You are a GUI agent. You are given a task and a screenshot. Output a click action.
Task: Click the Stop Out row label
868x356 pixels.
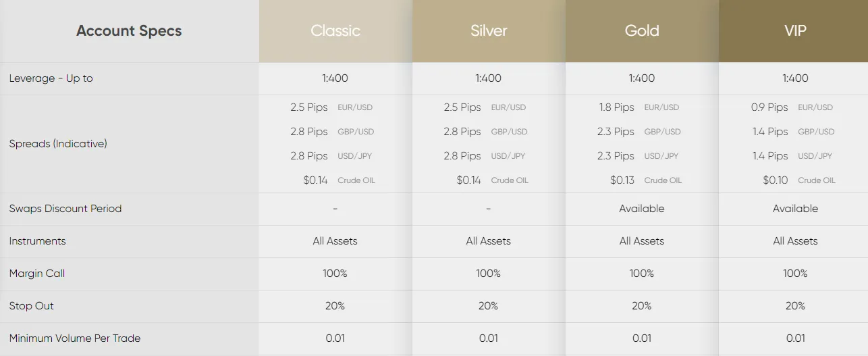click(x=31, y=306)
